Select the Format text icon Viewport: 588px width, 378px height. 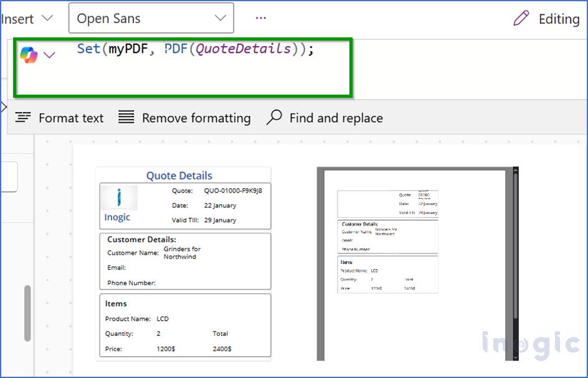coord(24,117)
